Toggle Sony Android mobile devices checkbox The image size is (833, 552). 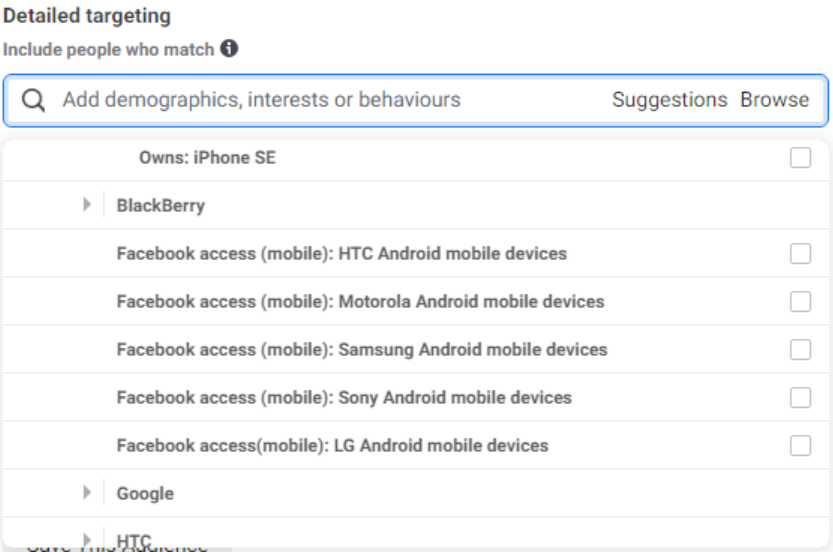coord(800,397)
